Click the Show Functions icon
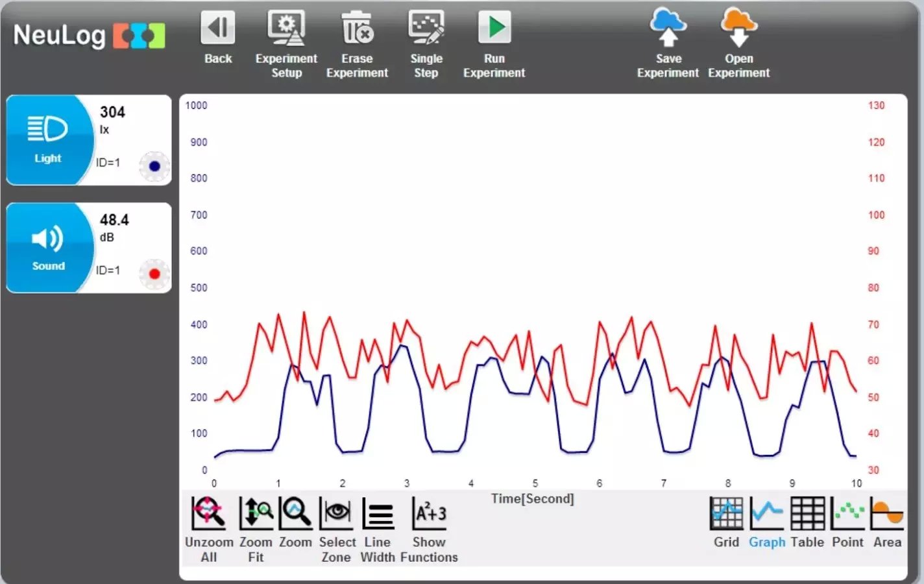The image size is (924, 584). [x=429, y=513]
